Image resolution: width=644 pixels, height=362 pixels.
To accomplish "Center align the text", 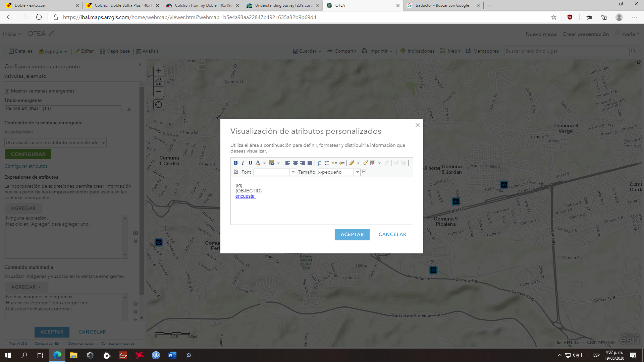I will (x=295, y=163).
